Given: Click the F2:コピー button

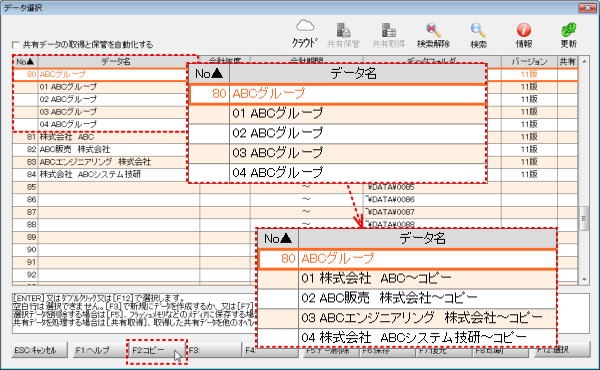Looking at the screenshot, I should [157, 350].
